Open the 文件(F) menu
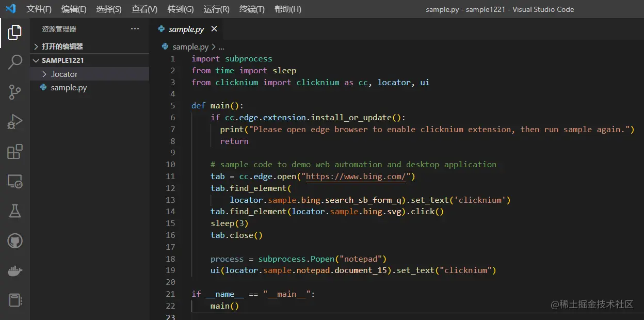The width and height of the screenshot is (644, 320). pyautogui.click(x=39, y=9)
